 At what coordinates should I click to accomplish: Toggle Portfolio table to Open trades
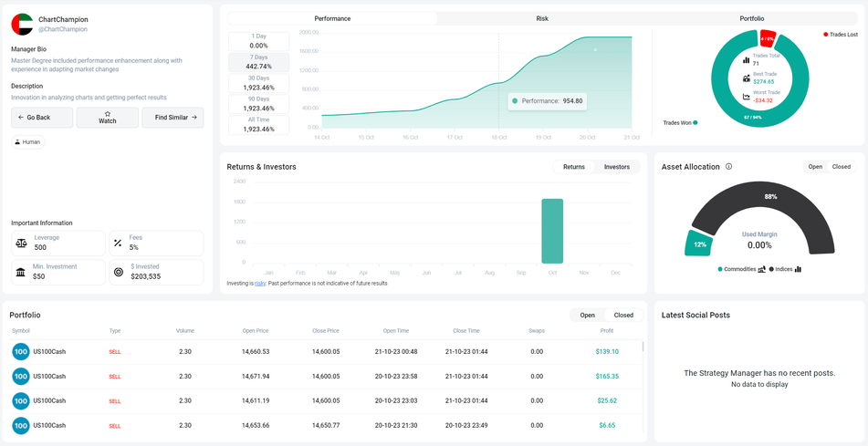tap(587, 316)
